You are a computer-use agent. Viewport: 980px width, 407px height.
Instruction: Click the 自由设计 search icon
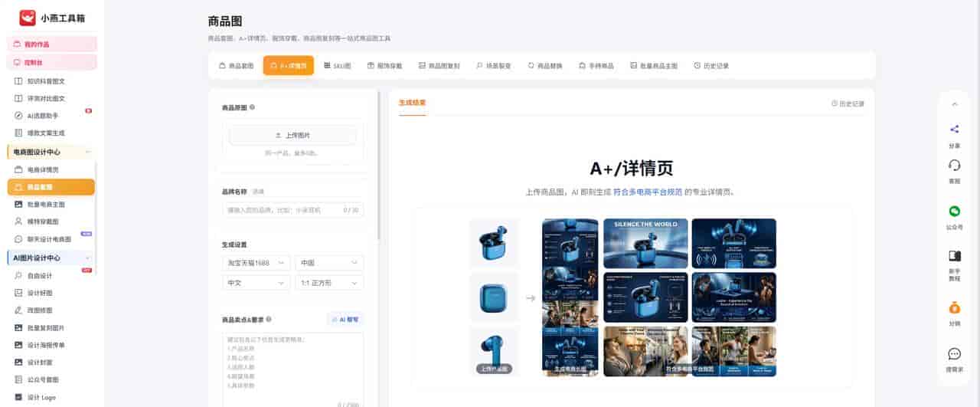(x=19, y=275)
